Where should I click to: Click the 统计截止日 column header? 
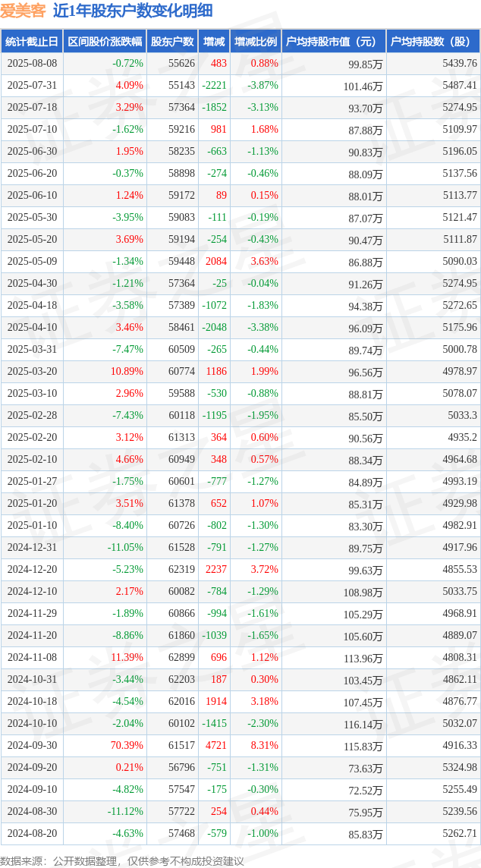[x=32, y=42]
